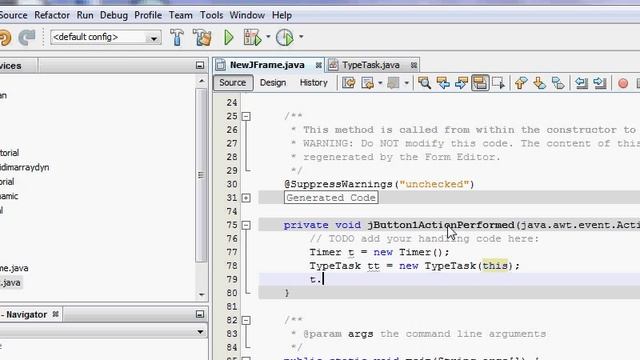Place cursor on line 77 Timer statement
640x360 pixels.
pyautogui.click(x=379, y=252)
